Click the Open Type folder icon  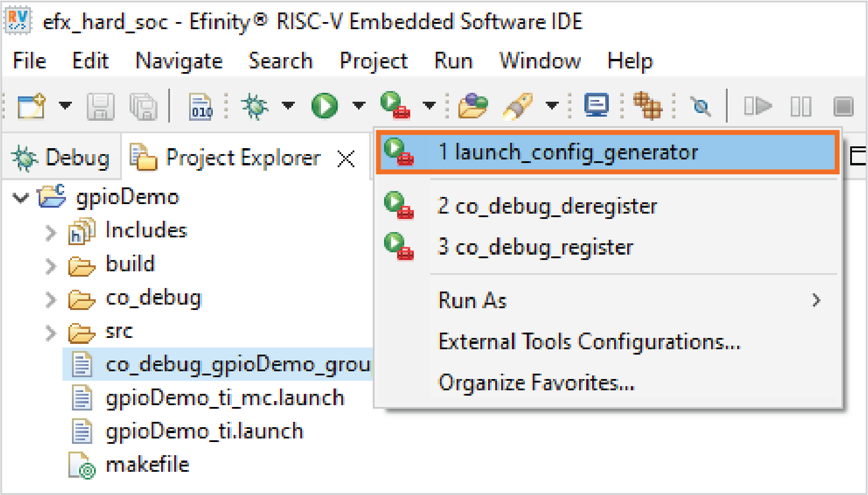click(473, 106)
